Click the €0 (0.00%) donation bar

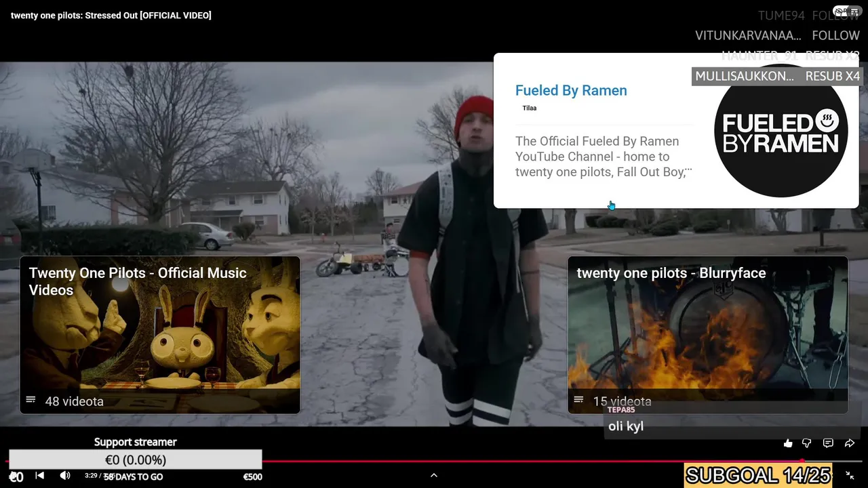coord(136,460)
